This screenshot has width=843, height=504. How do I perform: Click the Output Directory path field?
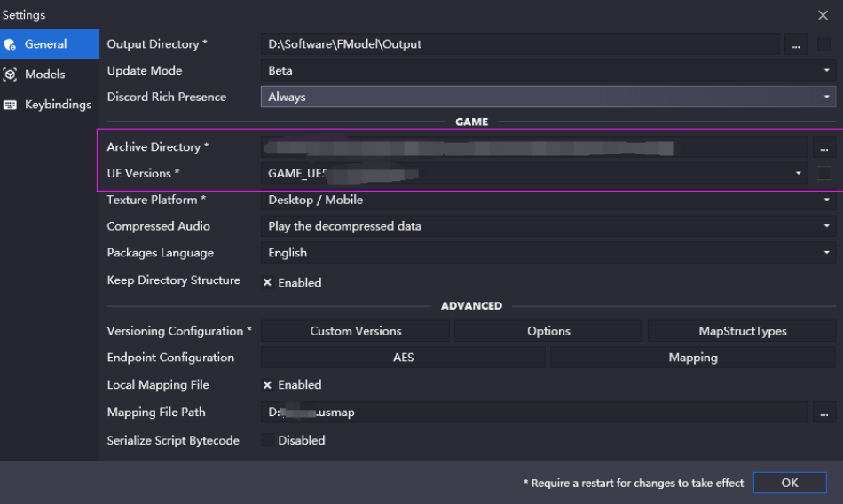tap(520, 44)
